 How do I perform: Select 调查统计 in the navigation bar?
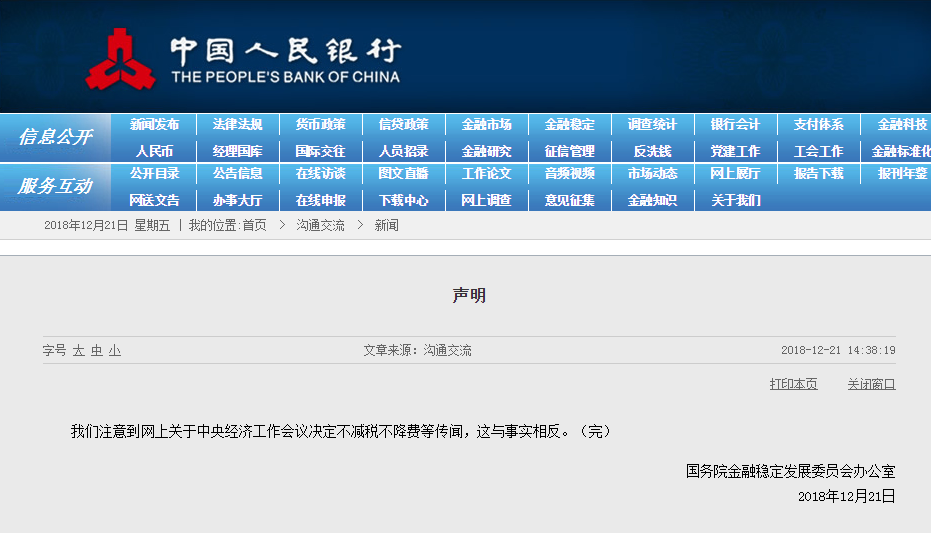(x=652, y=125)
